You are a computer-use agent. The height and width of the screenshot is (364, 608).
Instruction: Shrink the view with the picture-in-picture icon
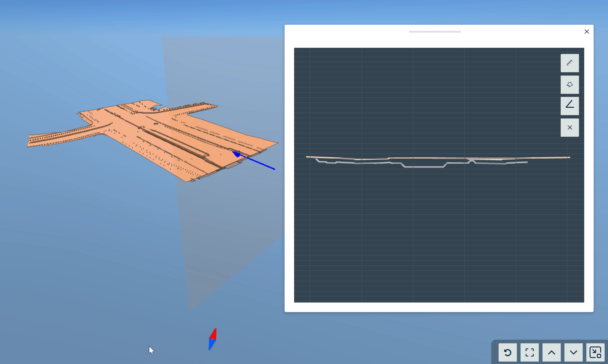(595, 352)
